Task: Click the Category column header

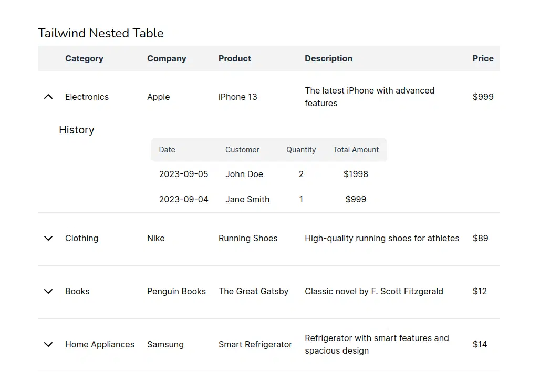Action: tap(84, 58)
